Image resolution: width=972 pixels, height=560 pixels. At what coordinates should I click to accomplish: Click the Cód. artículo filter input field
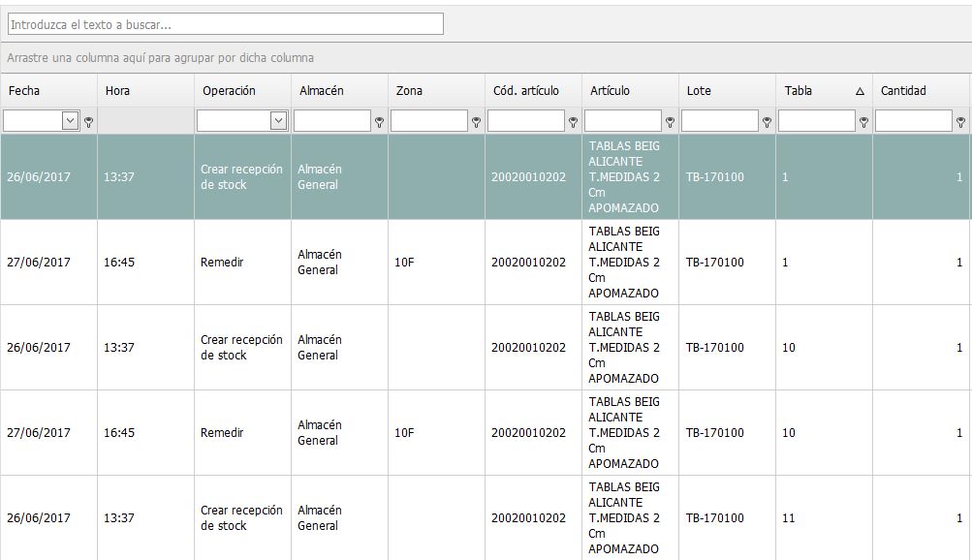point(526,121)
